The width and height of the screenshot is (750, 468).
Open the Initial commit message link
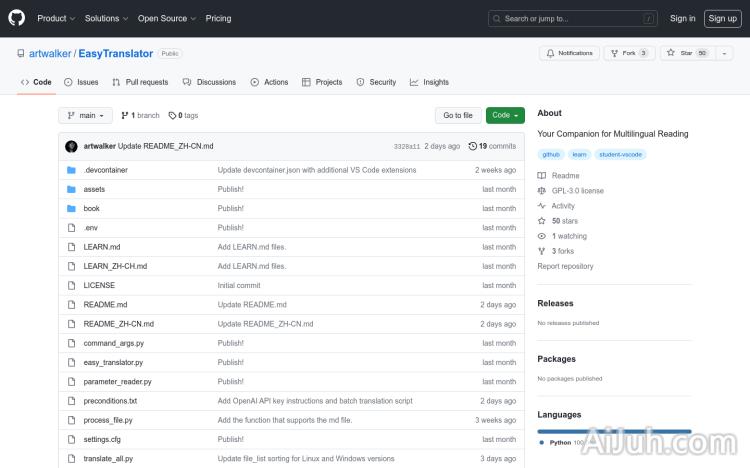point(239,285)
